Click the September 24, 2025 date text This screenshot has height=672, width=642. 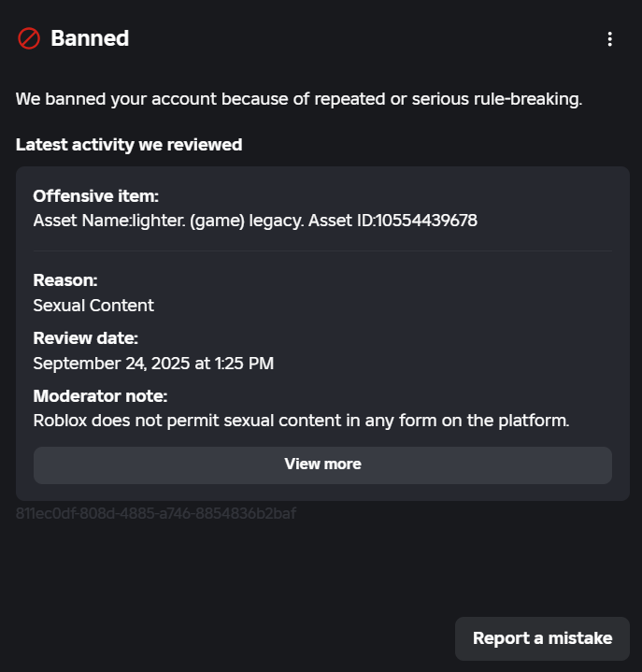click(114, 364)
